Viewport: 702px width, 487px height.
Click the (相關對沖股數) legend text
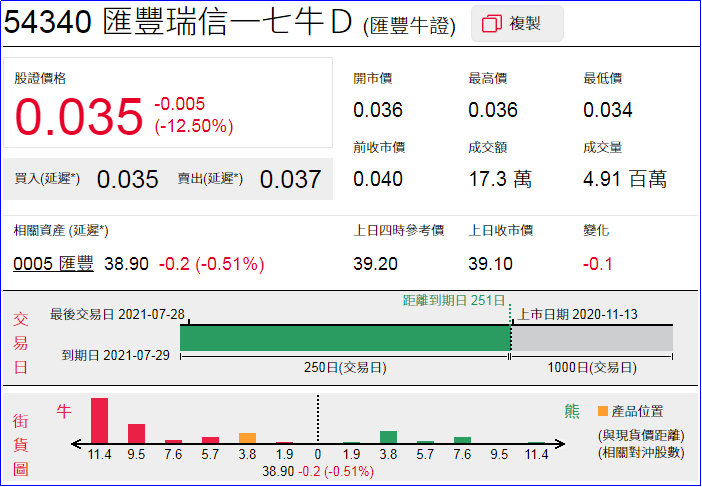tap(641, 453)
